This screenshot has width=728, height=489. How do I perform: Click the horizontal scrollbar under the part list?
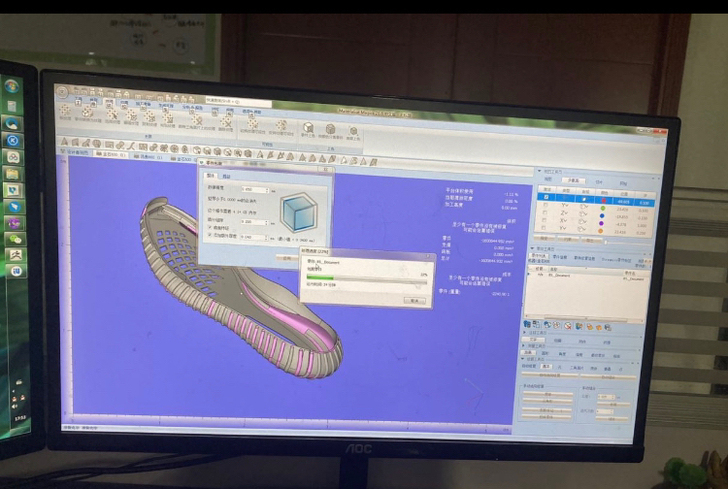[x=584, y=318]
